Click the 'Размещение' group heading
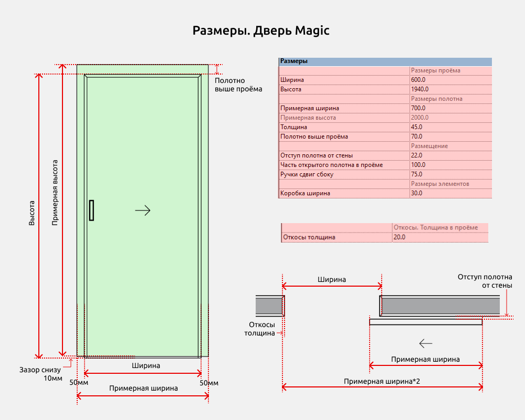The width and height of the screenshot is (525, 420). pyautogui.click(x=429, y=146)
